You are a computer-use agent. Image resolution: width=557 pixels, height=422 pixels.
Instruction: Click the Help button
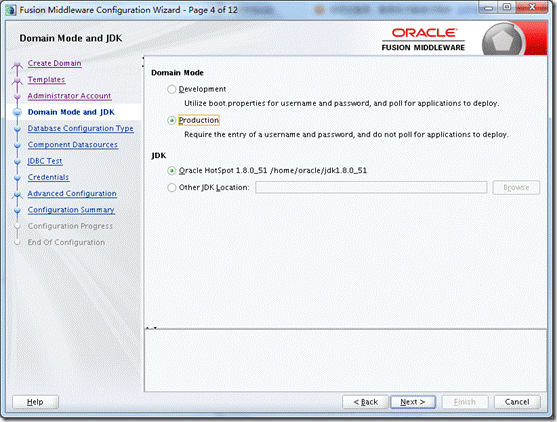click(x=35, y=402)
